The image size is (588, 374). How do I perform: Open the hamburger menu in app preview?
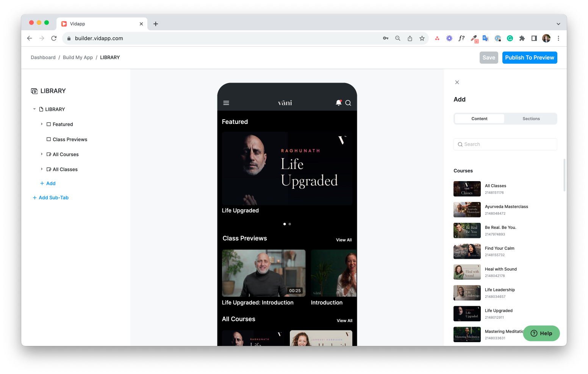click(x=226, y=103)
